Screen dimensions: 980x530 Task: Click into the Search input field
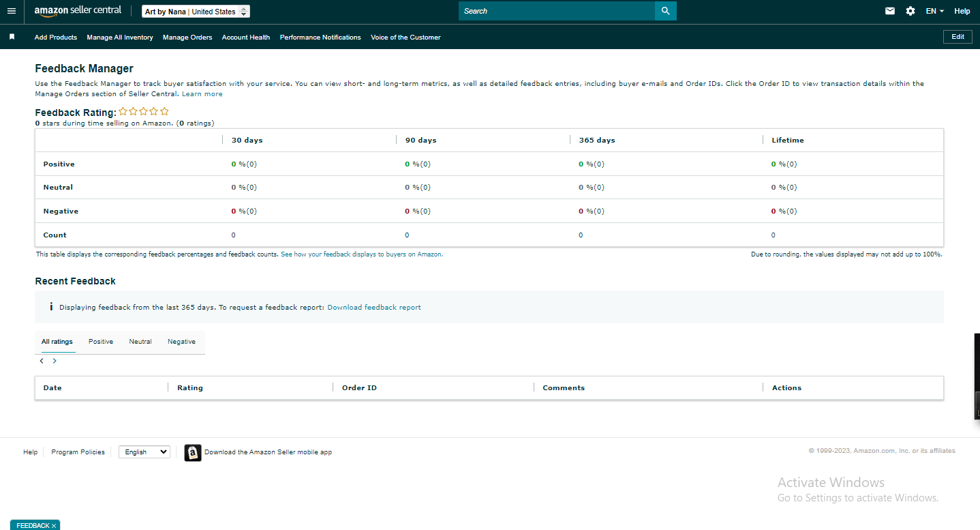pyautogui.click(x=557, y=11)
